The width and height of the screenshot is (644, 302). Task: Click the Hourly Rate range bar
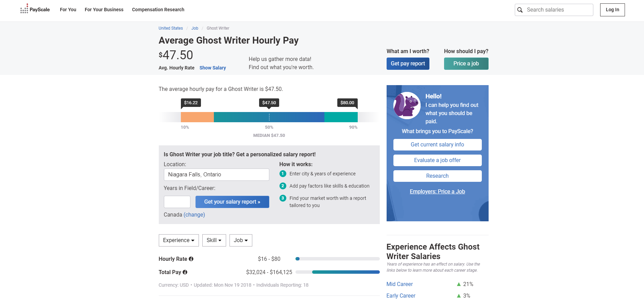pos(338,259)
